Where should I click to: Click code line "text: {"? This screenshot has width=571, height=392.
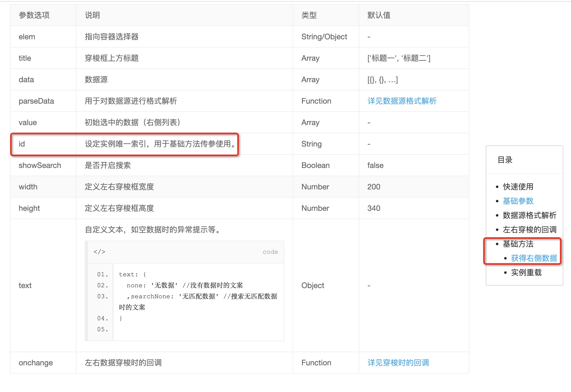click(x=132, y=274)
